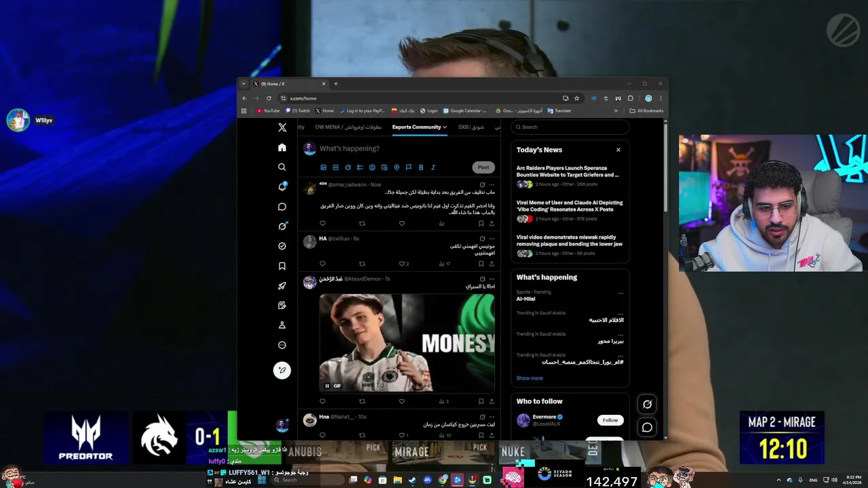The height and width of the screenshot is (488, 868).
Task: Click the round white compose post button
Action: point(282,370)
